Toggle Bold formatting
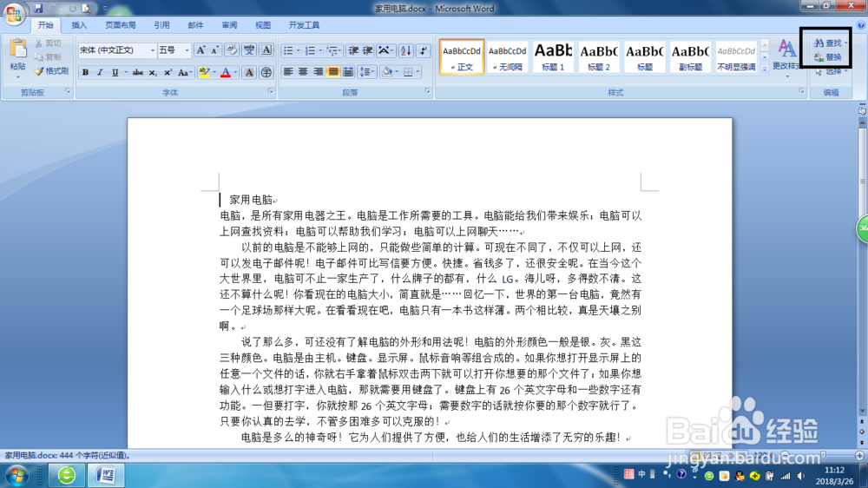Screen dimensions: 868x488 point(85,73)
